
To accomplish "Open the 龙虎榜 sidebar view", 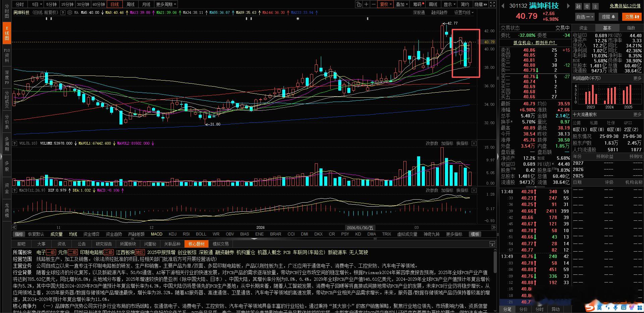I will pos(7,210).
